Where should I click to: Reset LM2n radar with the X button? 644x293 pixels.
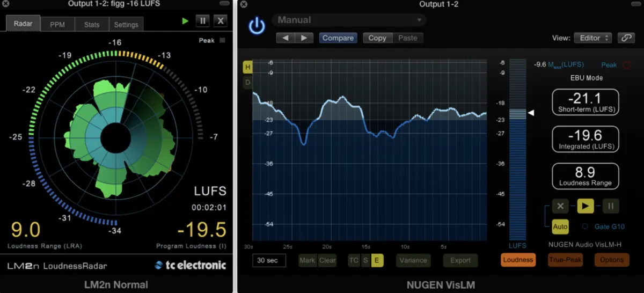click(220, 21)
